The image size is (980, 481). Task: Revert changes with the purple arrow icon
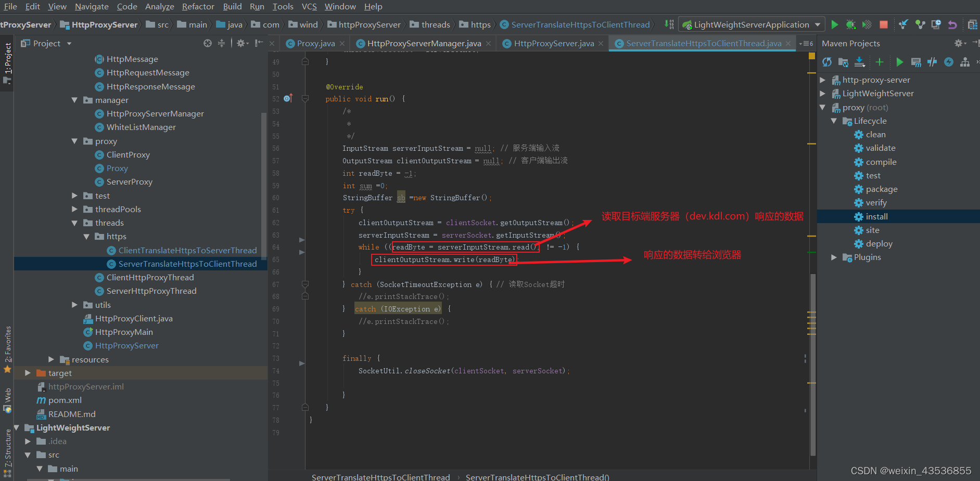click(x=952, y=24)
